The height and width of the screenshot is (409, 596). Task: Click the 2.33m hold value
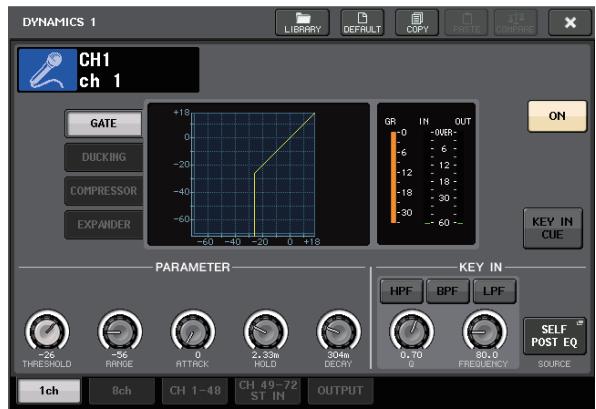tap(265, 355)
